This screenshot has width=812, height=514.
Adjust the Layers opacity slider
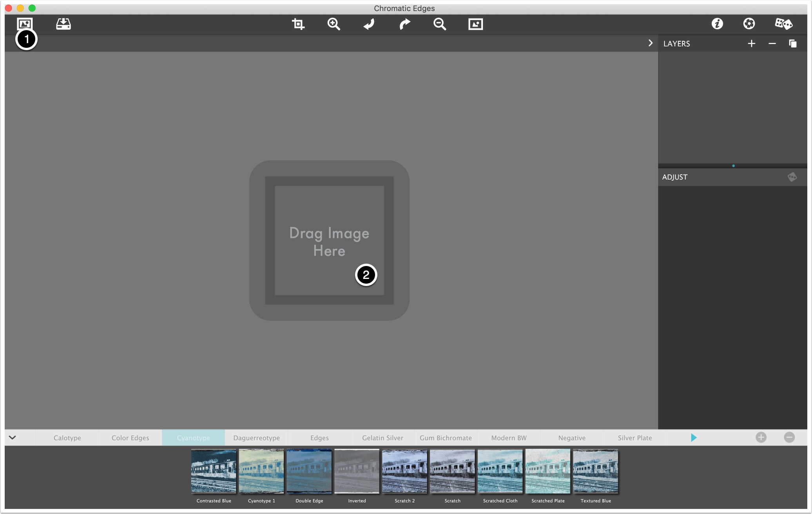pos(732,166)
